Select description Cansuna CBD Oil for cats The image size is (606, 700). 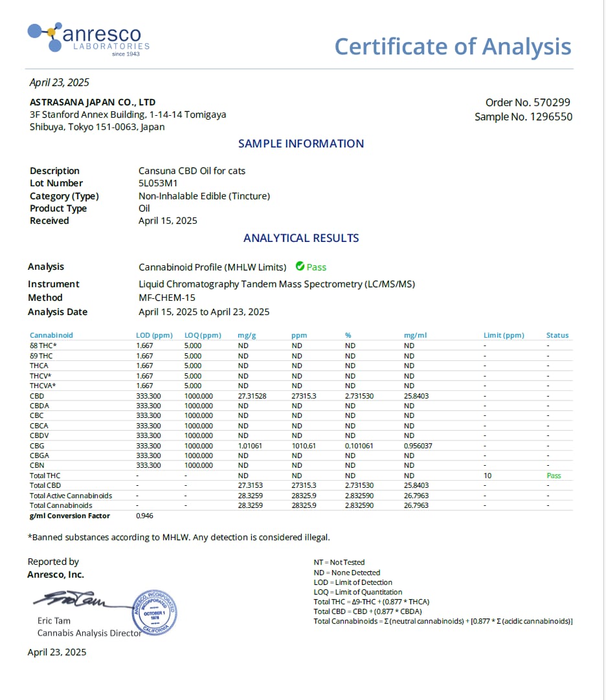pos(192,171)
